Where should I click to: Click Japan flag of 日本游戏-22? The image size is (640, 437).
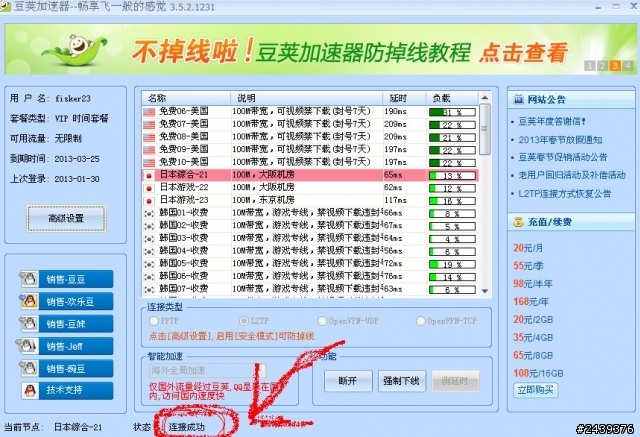tap(149, 188)
